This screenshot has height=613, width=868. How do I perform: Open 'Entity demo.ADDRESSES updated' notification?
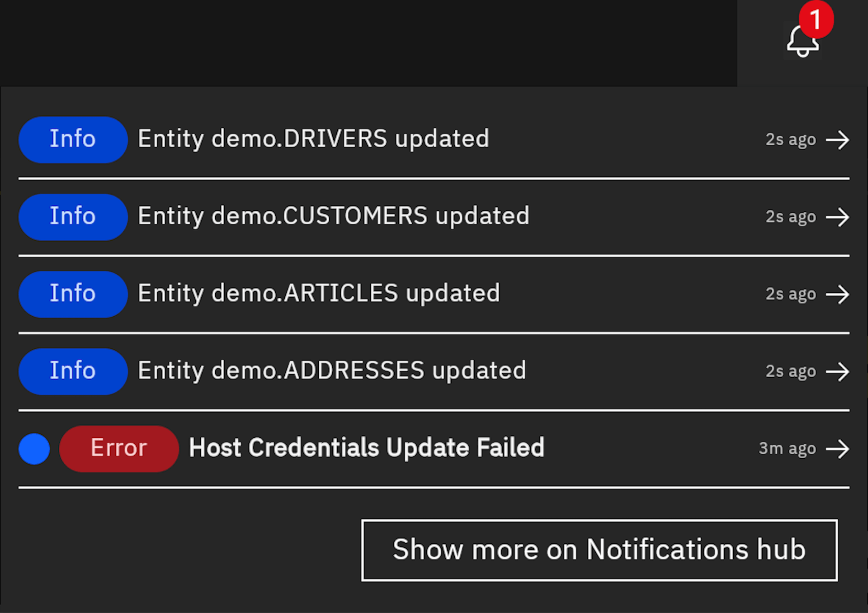point(332,371)
